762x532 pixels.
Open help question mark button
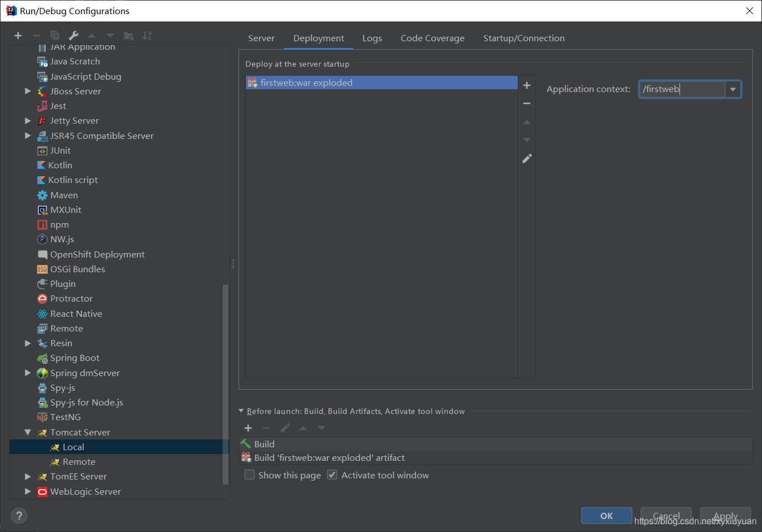(19, 516)
